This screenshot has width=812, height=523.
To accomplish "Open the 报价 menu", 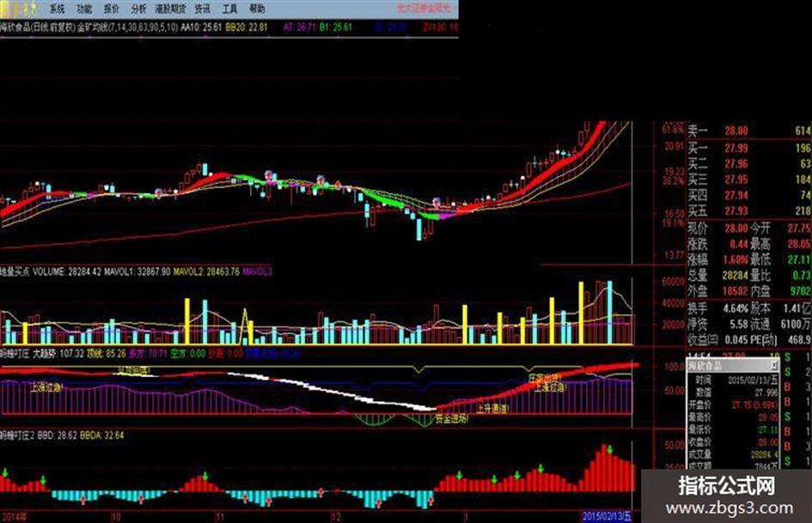I will [112, 9].
